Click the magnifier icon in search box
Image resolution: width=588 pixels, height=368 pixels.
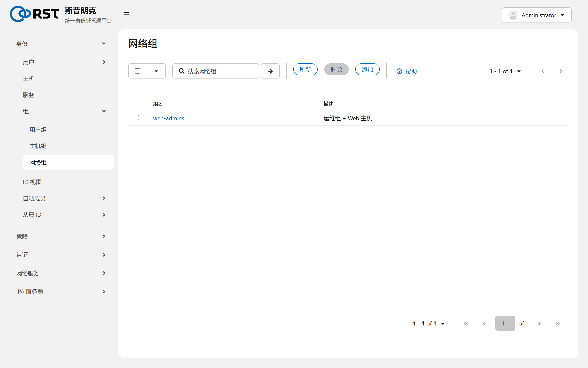click(x=182, y=71)
